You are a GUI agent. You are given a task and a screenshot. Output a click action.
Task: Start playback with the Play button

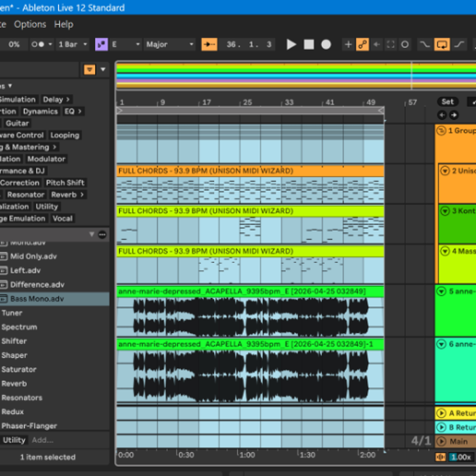click(291, 45)
